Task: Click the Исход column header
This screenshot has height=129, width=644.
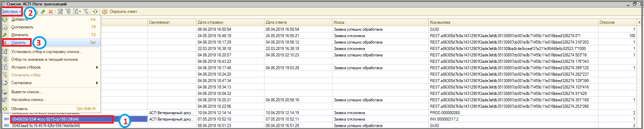Action: [x=380, y=22]
